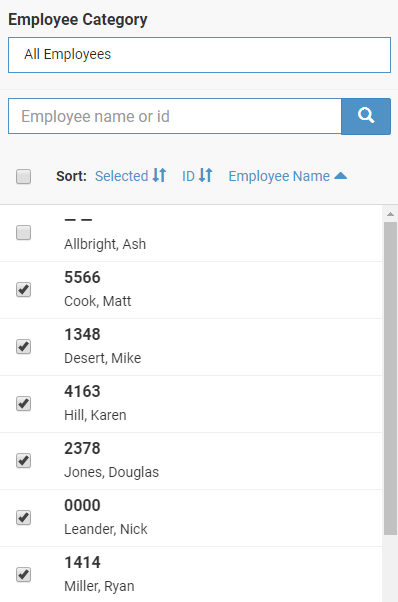
Task: Click the scrollbar up arrow
Action: (x=390, y=214)
